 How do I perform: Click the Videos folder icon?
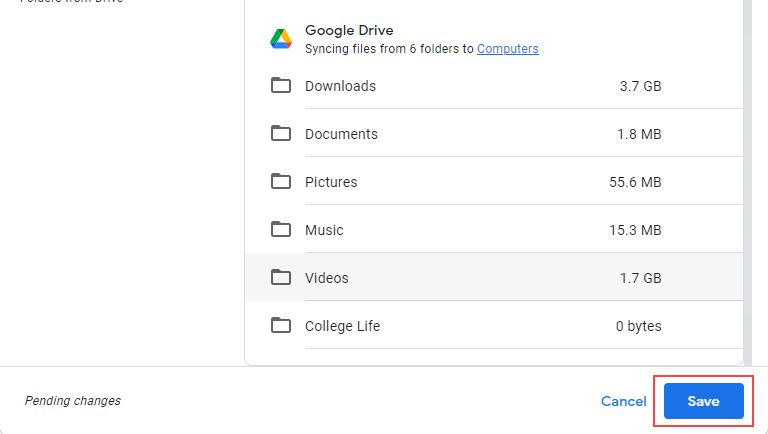(x=281, y=277)
